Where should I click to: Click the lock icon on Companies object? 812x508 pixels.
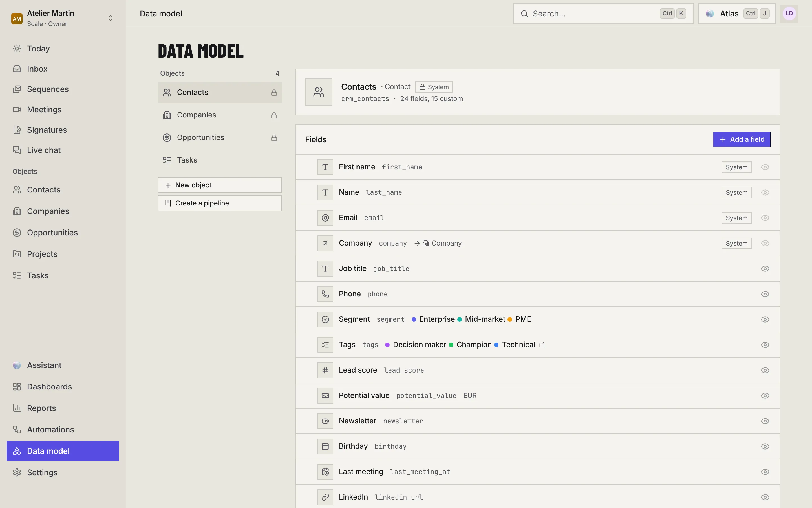coord(274,115)
